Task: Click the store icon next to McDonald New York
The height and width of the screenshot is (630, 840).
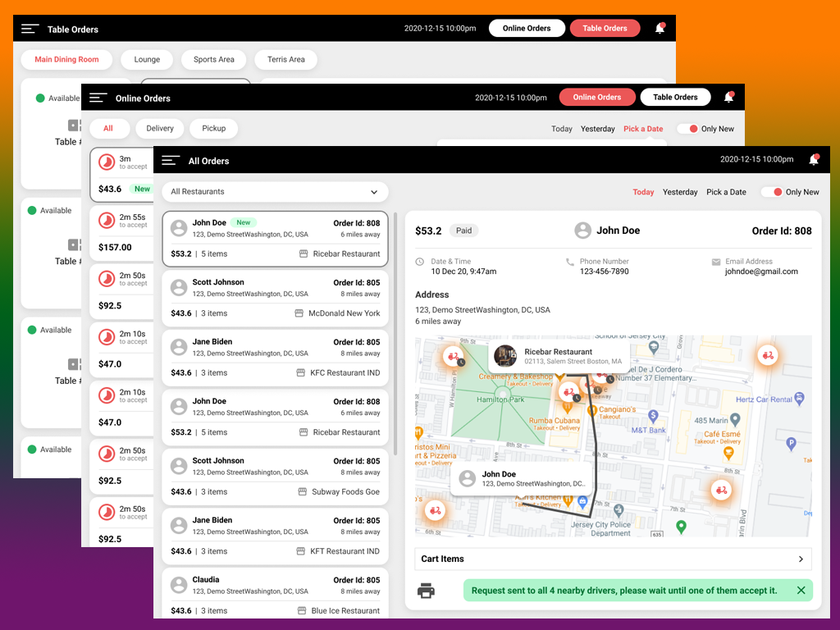Action: pyautogui.click(x=299, y=313)
